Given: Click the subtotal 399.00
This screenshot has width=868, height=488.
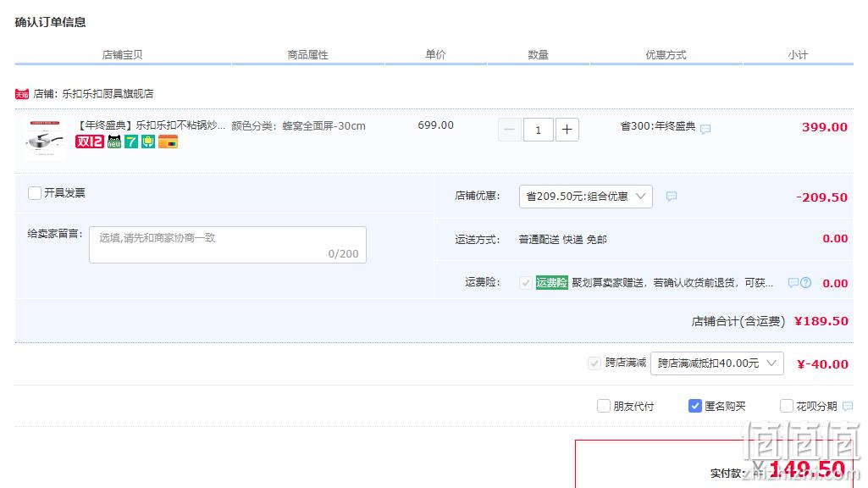Looking at the screenshot, I should (825, 127).
